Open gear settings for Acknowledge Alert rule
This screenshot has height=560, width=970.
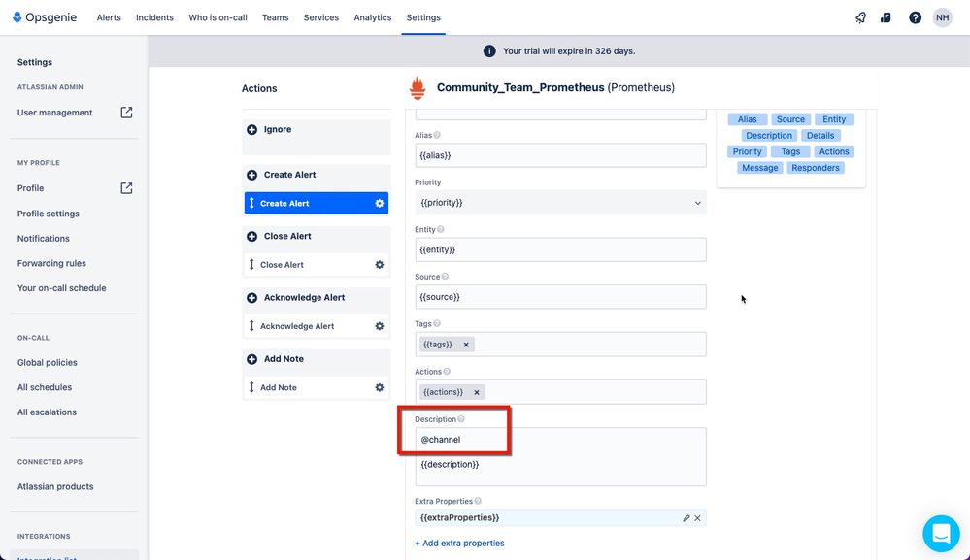380,326
